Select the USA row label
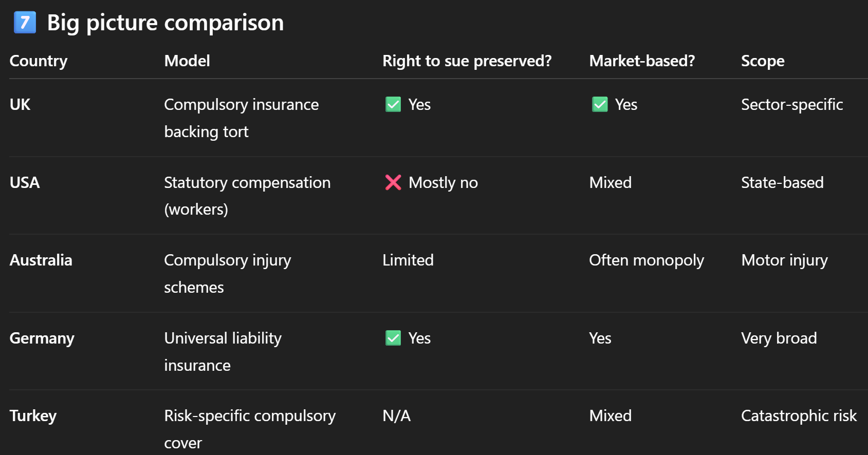Screen dimensions: 868x455 25,183
